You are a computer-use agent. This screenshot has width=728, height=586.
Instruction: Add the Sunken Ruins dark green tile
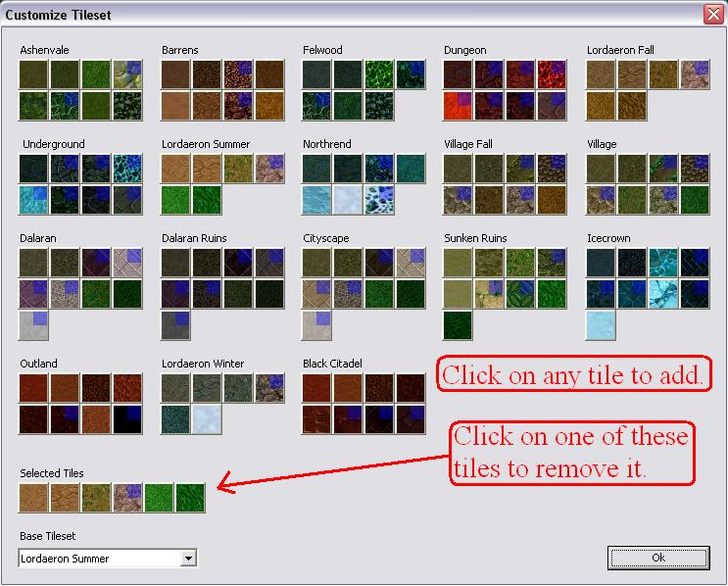[458, 325]
